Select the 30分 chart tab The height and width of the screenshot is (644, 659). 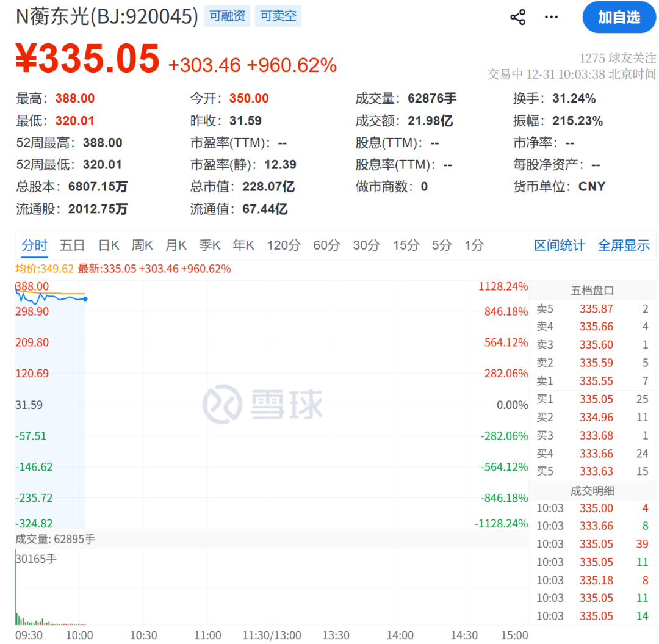(366, 245)
